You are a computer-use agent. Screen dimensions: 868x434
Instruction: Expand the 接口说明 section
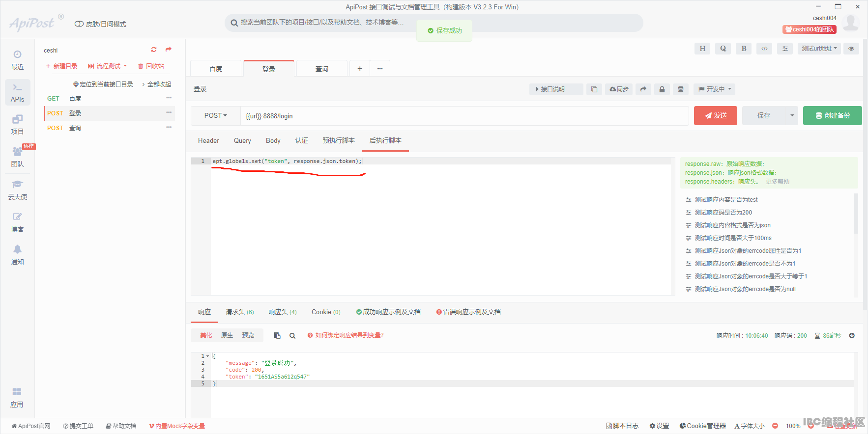point(556,89)
